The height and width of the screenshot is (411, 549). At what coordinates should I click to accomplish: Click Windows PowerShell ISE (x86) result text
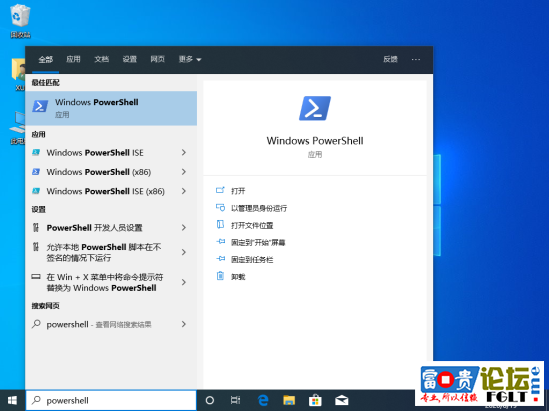(x=105, y=191)
